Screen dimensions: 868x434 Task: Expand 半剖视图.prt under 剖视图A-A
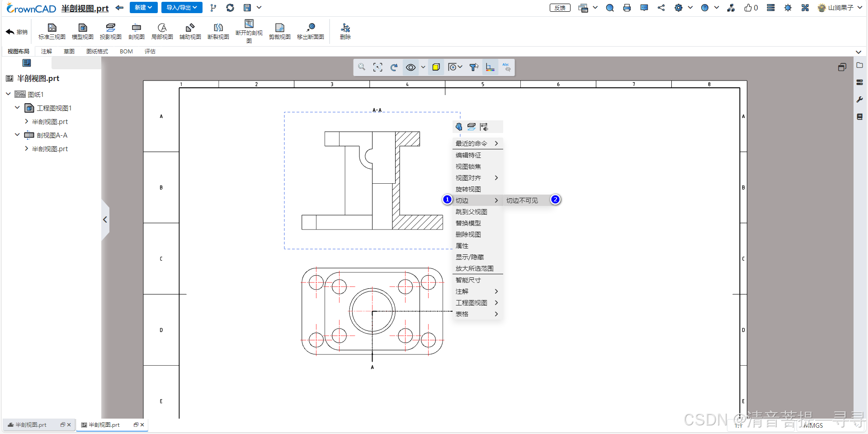[x=26, y=148]
